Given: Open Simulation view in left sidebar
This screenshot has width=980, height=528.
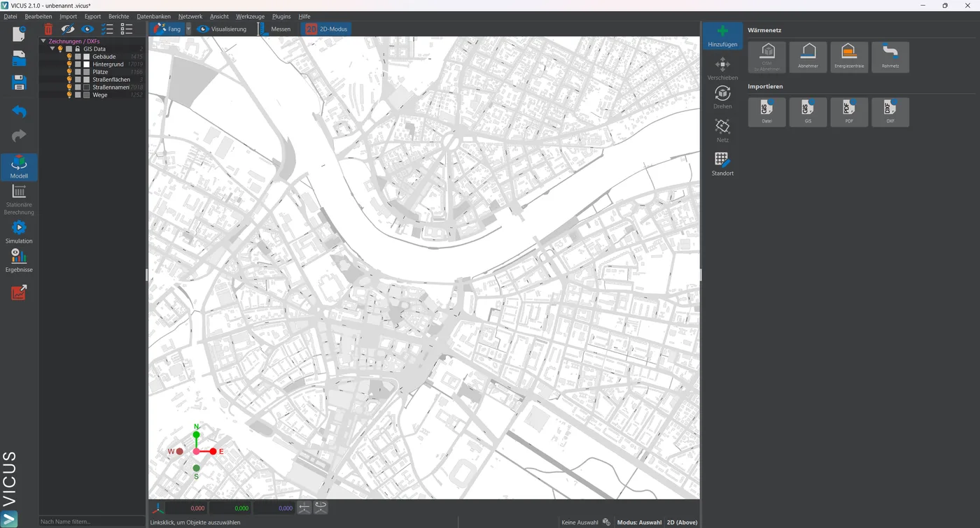Looking at the screenshot, I should [x=19, y=232].
